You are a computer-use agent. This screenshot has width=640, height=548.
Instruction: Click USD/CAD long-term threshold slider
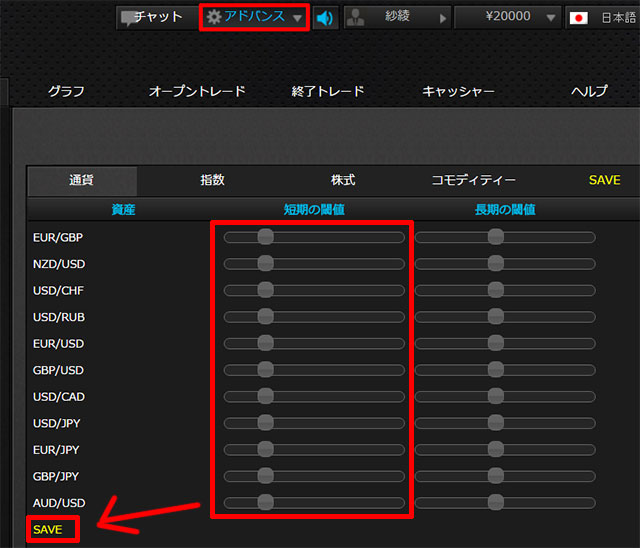[505, 396]
